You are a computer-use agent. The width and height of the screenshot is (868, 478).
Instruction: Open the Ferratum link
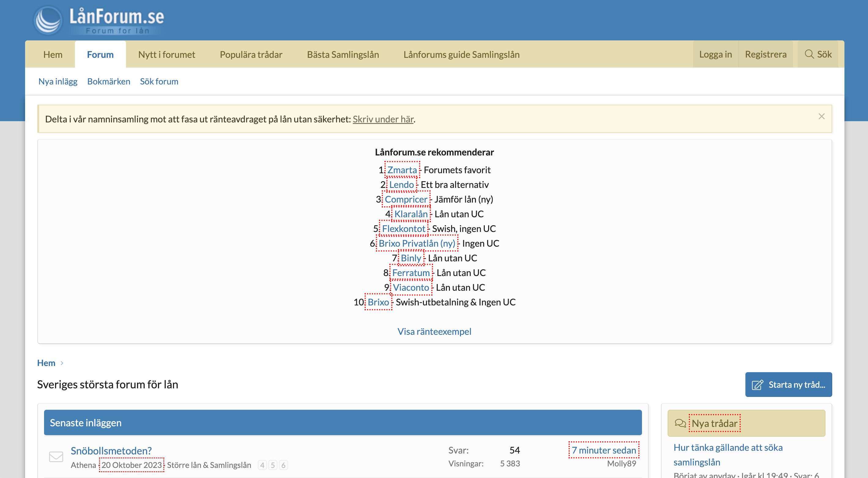pyautogui.click(x=411, y=272)
